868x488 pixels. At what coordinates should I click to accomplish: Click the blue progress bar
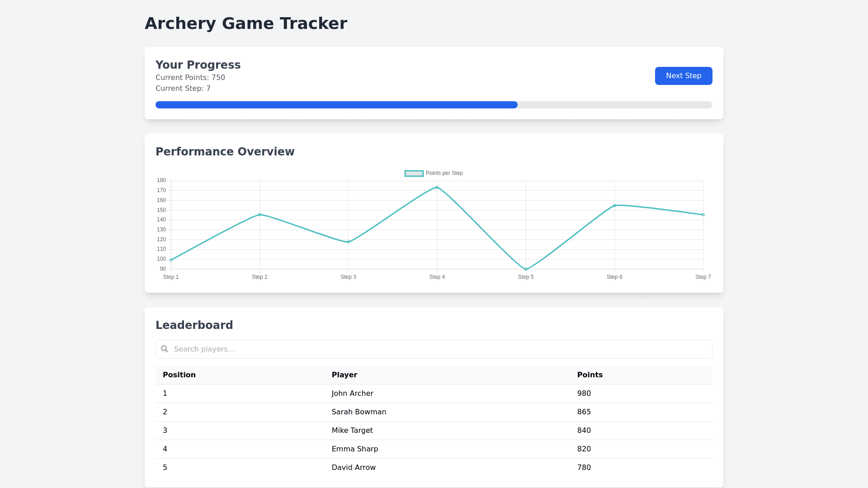[336, 105]
